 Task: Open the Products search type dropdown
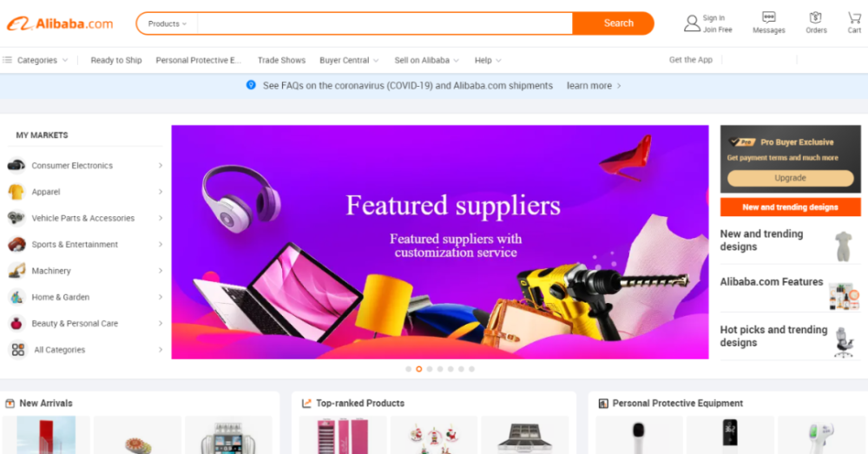(x=168, y=23)
